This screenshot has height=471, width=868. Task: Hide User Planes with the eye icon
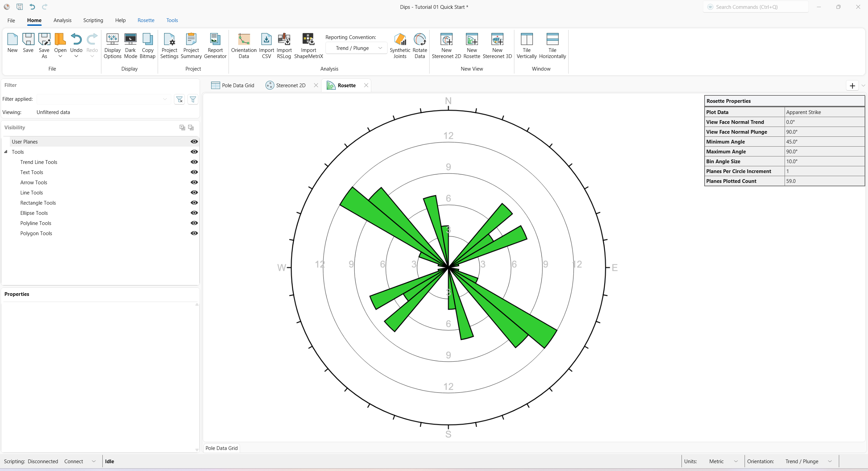[194, 142]
